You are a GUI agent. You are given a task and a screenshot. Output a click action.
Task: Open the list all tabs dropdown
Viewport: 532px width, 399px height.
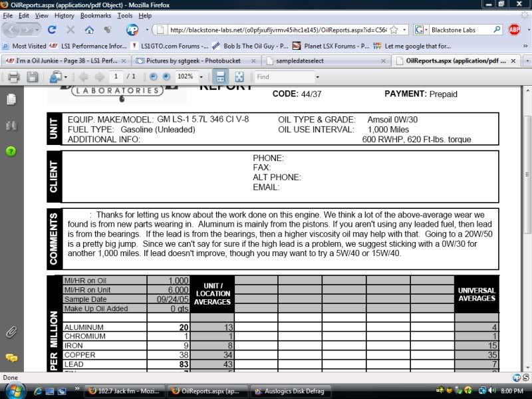[527, 61]
